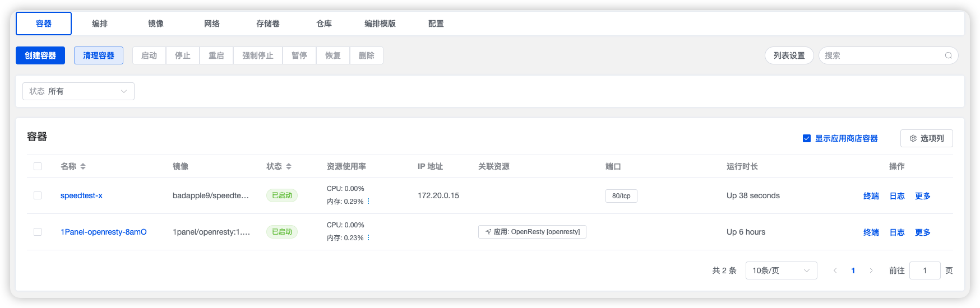This screenshot has width=980, height=308.
Task: Open speedtest-x resource usage details dots
Action: (x=368, y=202)
